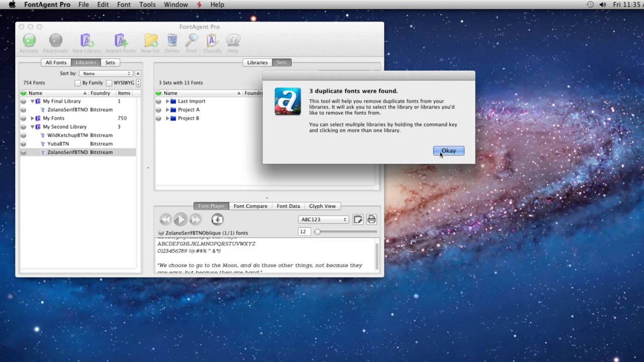644x362 pixels.
Task: Toggle activation dot for My Second Library
Action: click(23, 127)
